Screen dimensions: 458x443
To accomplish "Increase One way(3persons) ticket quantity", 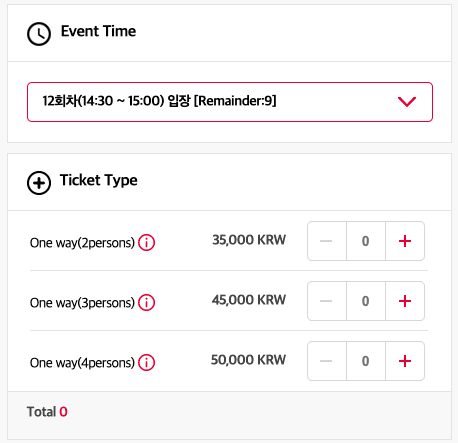I will pyautogui.click(x=405, y=301).
